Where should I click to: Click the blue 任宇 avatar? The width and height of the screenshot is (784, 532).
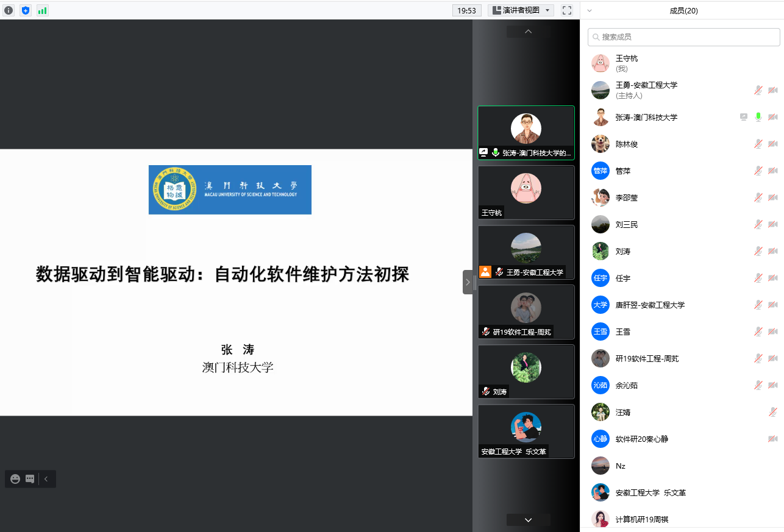[x=600, y=278]
